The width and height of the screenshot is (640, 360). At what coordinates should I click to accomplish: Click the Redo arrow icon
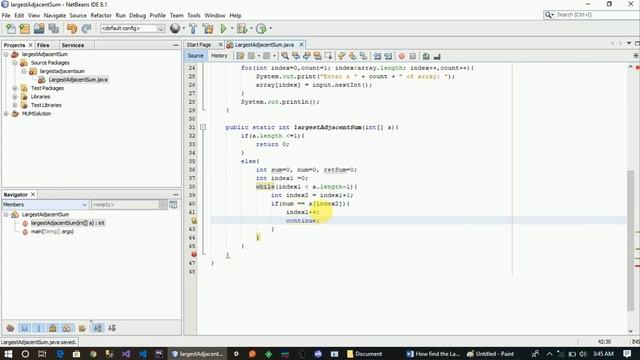coord(86,29)
